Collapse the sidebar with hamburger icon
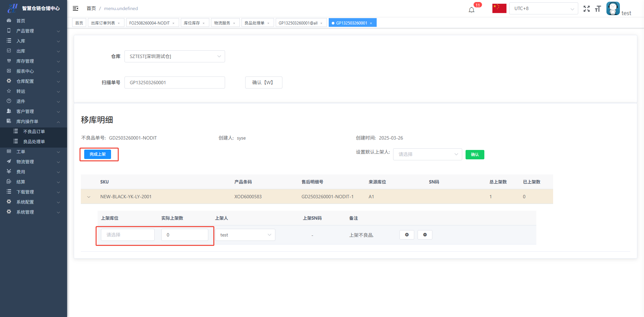The width and height of the screenshot is (644, 317). tap(75, 8)
